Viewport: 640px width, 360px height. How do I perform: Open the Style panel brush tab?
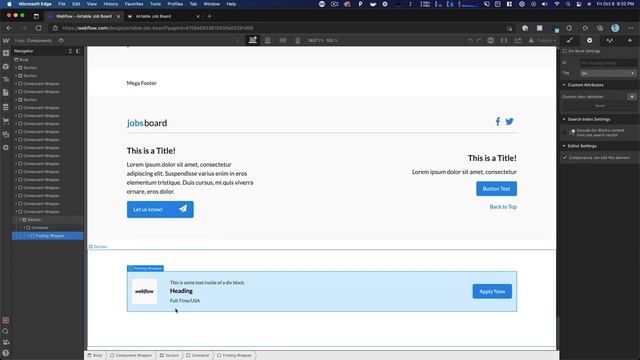(569, 40)
